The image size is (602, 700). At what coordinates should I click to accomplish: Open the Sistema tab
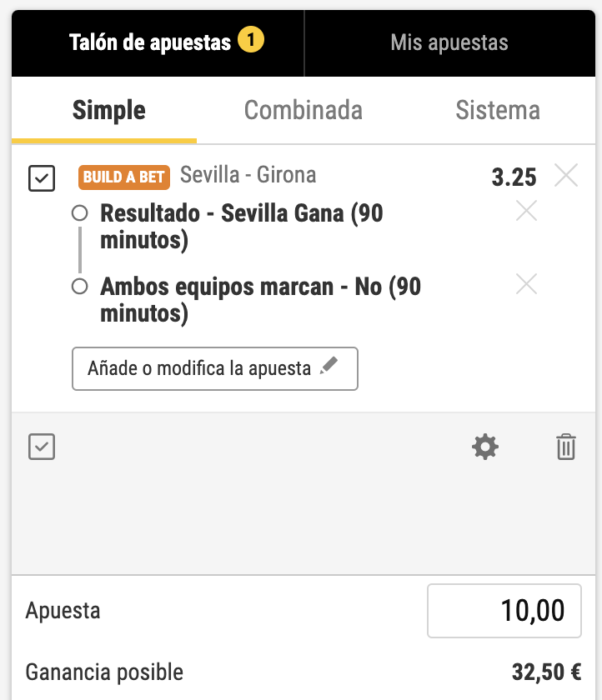[498, 110]
